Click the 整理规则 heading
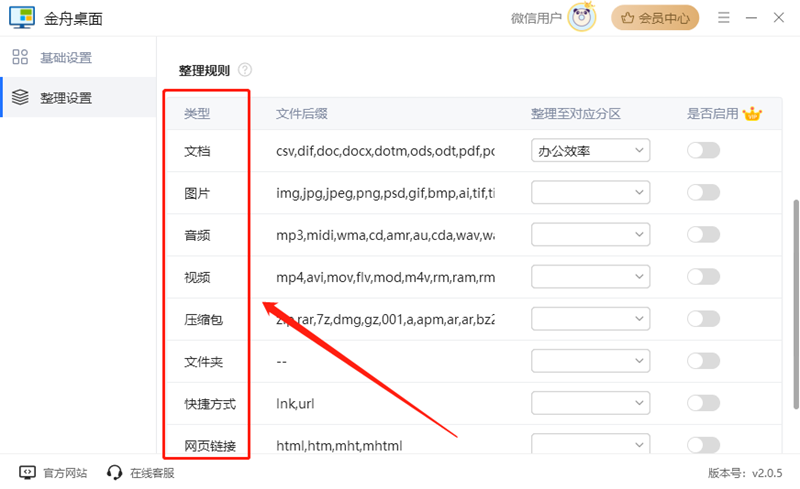The image size is (800, 489). (204, 70)
